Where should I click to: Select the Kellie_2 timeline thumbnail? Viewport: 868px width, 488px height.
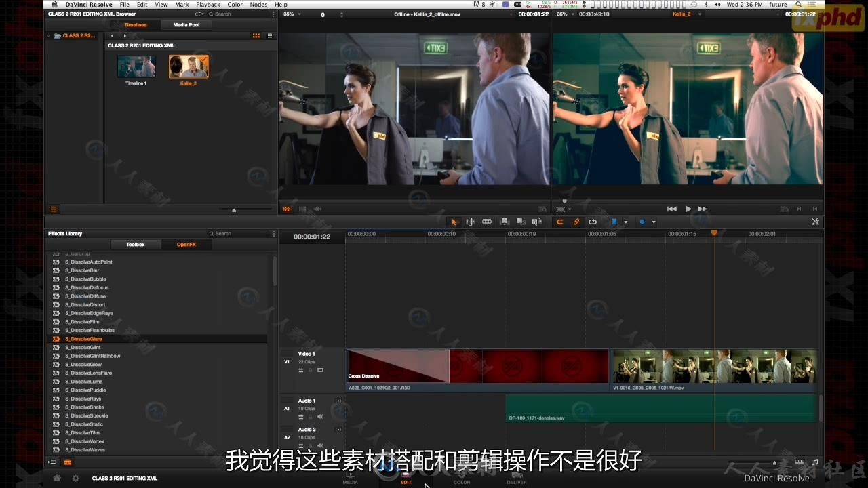189,66
